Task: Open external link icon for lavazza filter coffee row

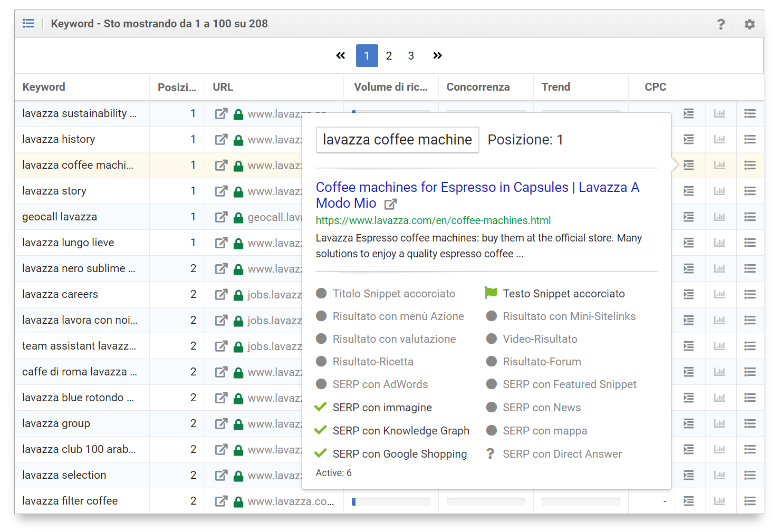Action: [221, 501]
